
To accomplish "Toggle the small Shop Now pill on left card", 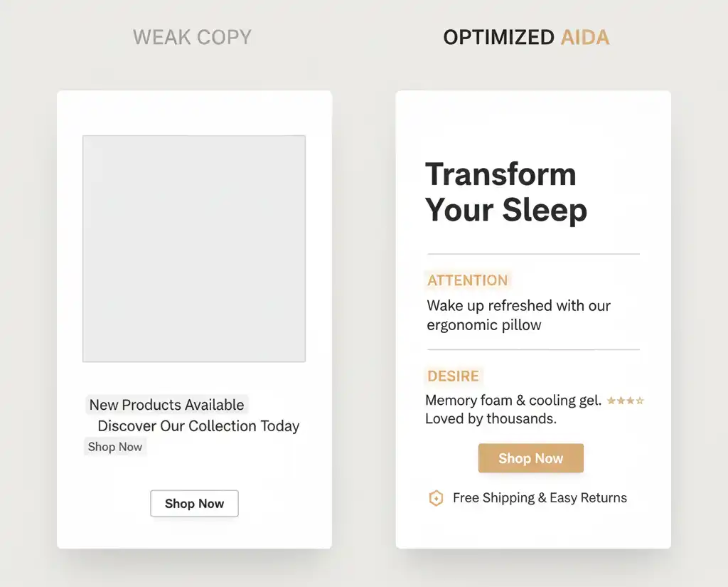I will (x=115, y=446).
